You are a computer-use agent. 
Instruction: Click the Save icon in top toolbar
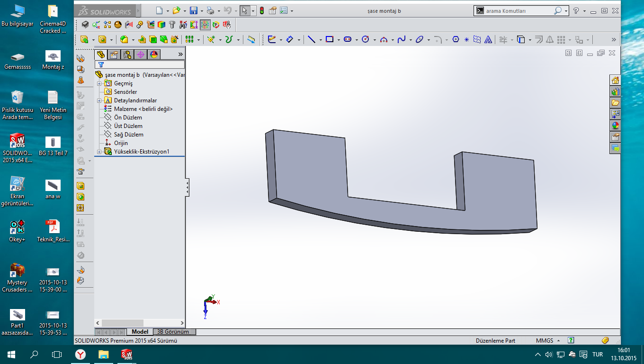(x=193, y=10)
